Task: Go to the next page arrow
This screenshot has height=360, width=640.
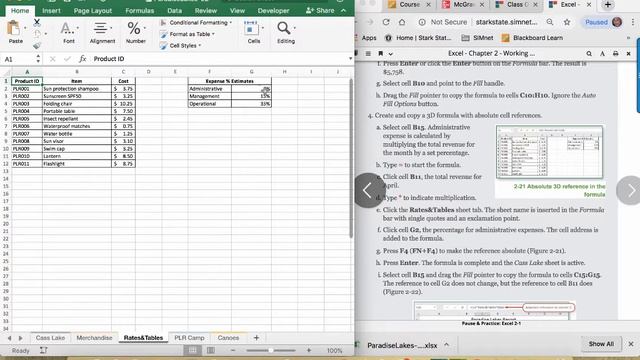Action: point(629,190)
